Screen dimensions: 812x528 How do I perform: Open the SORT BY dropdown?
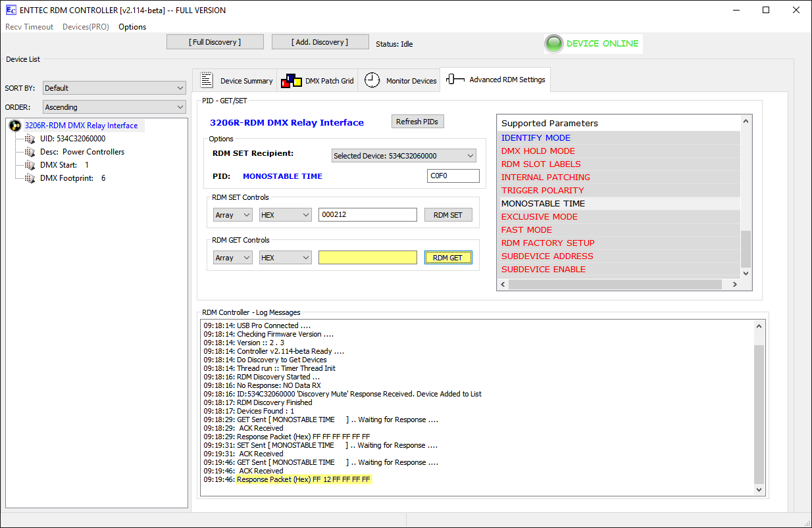click(114, 88)
